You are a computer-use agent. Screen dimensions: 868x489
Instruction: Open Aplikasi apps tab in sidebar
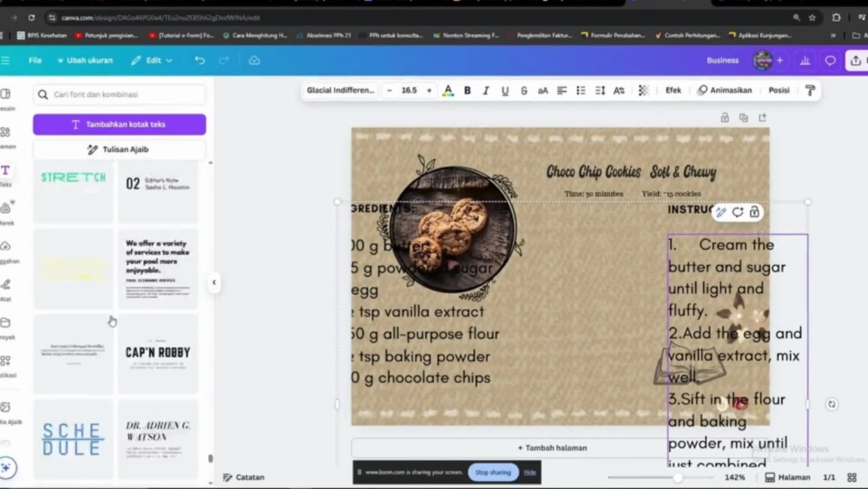click(x=5, y=366)
